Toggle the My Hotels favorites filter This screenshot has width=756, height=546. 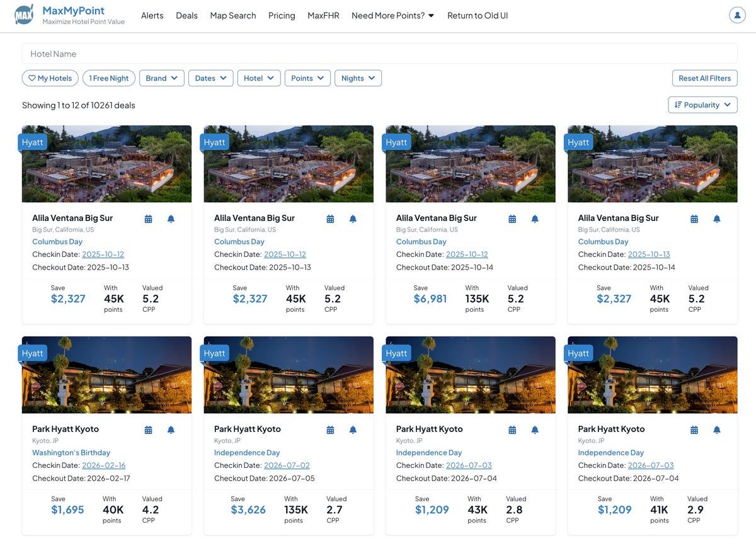point(50,78)
